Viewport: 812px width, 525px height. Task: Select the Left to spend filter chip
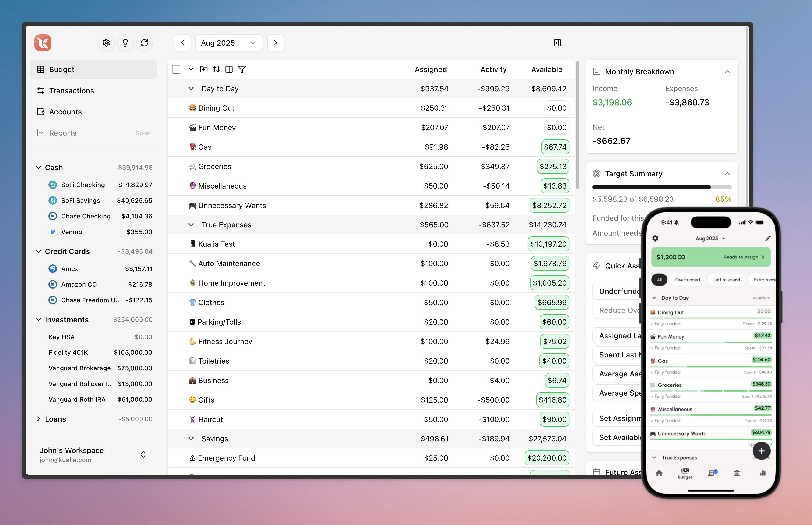point(726,279)
